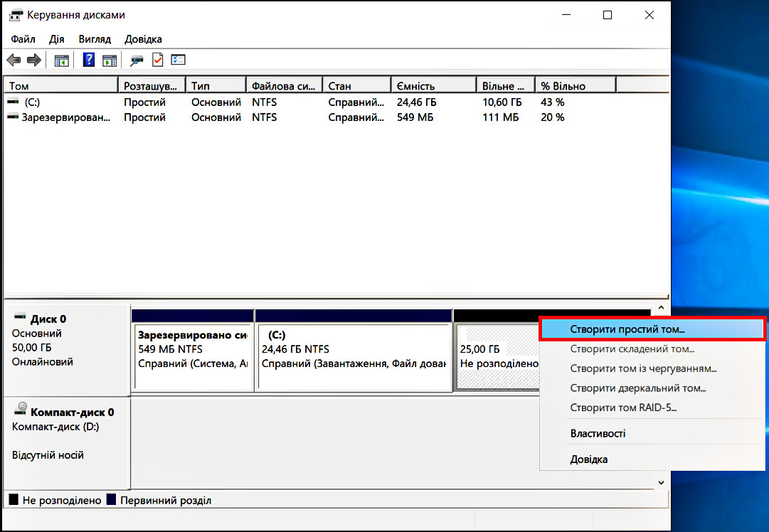Click the Диск 0 drive icon
769x532 pixels.
coord(20,316)
